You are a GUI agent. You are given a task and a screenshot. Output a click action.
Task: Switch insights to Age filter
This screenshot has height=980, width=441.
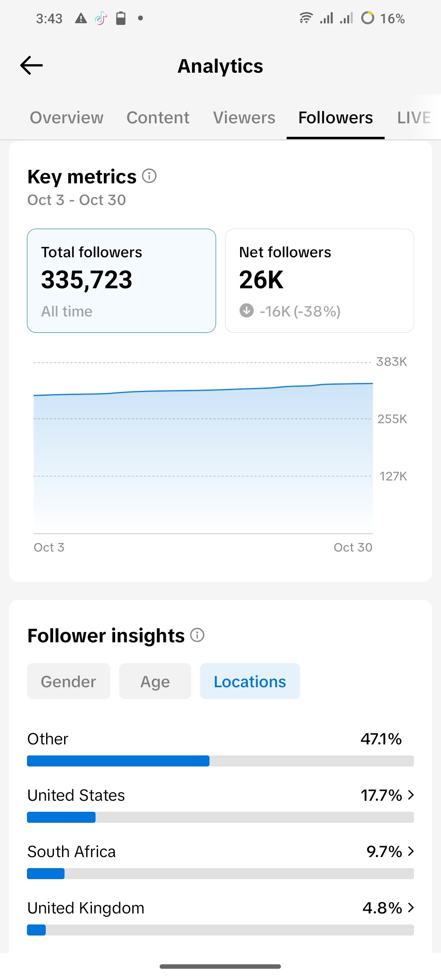coord(155,682)
